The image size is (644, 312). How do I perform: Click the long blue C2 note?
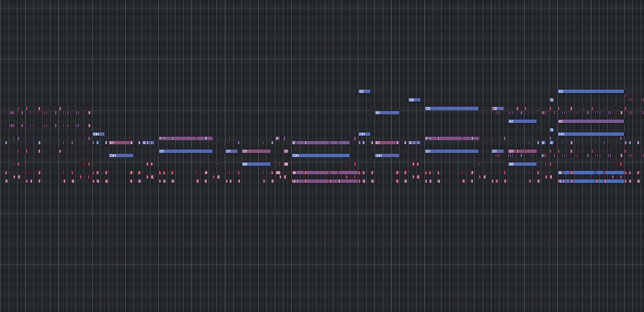(452, 109)
